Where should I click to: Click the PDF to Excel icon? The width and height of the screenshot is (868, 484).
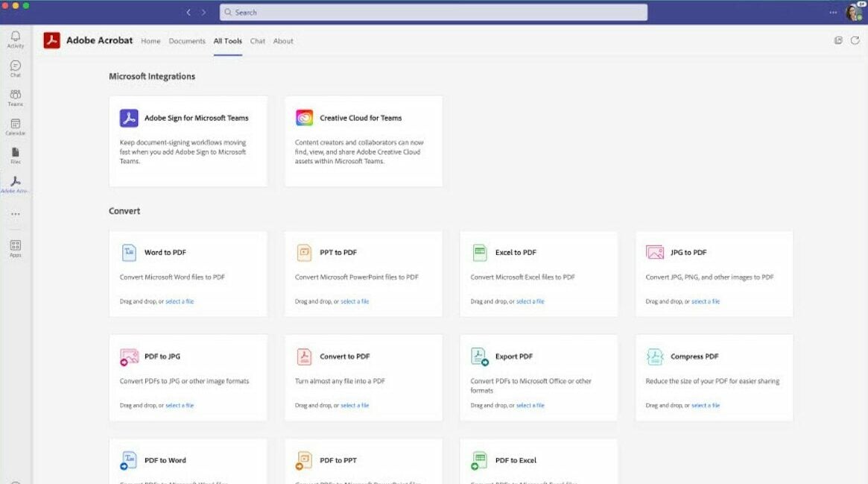(x=479, y=460)
